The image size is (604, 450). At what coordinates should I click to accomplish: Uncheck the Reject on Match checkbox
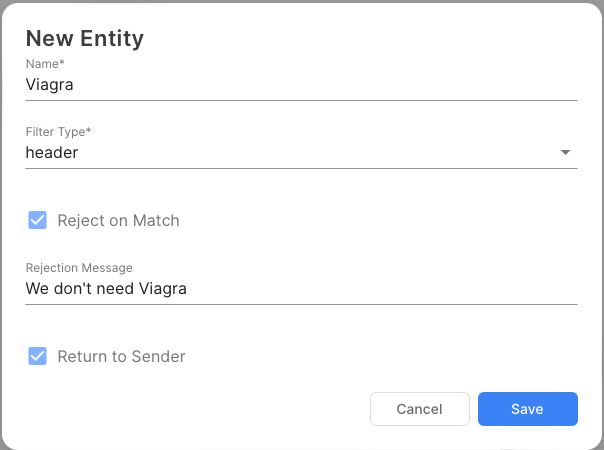38,220
